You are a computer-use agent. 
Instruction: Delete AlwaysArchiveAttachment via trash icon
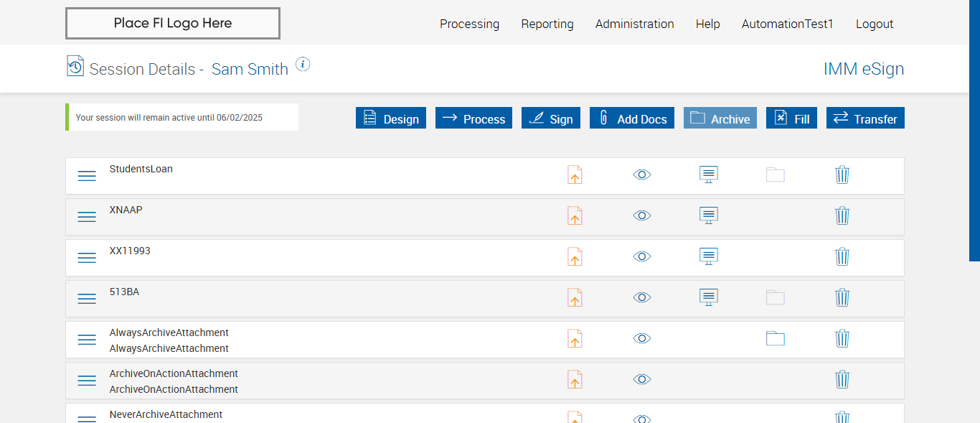tap(842, 338)
